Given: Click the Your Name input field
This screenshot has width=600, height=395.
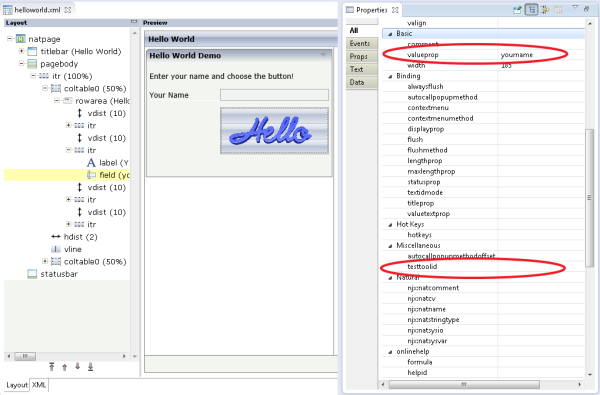Looking at the screenshot, I should (274, 95).
